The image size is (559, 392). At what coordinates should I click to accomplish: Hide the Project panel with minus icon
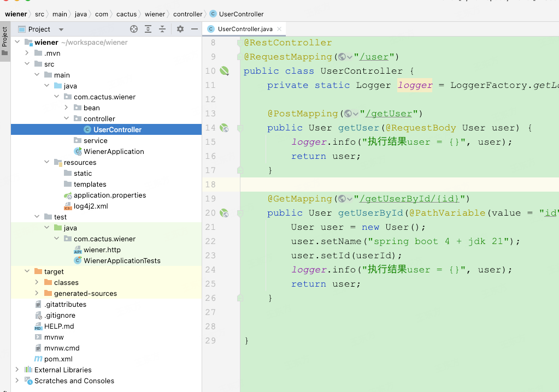[x=195, y=29]
